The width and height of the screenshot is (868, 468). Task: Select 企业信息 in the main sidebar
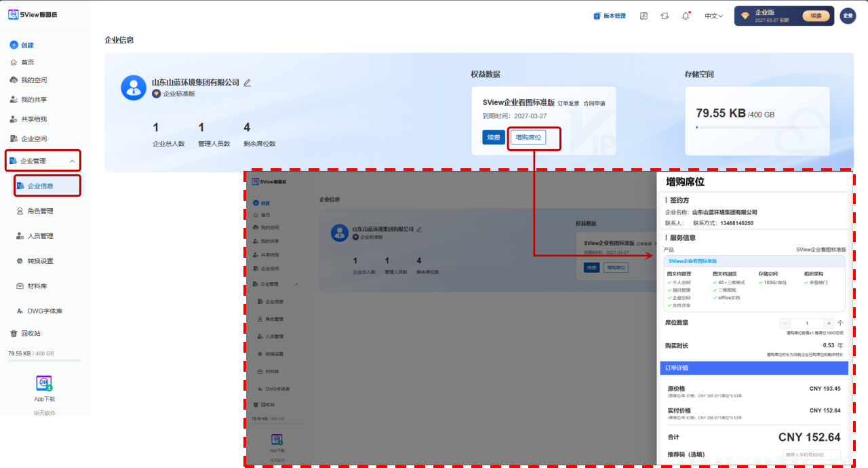[x=47, y=186]
